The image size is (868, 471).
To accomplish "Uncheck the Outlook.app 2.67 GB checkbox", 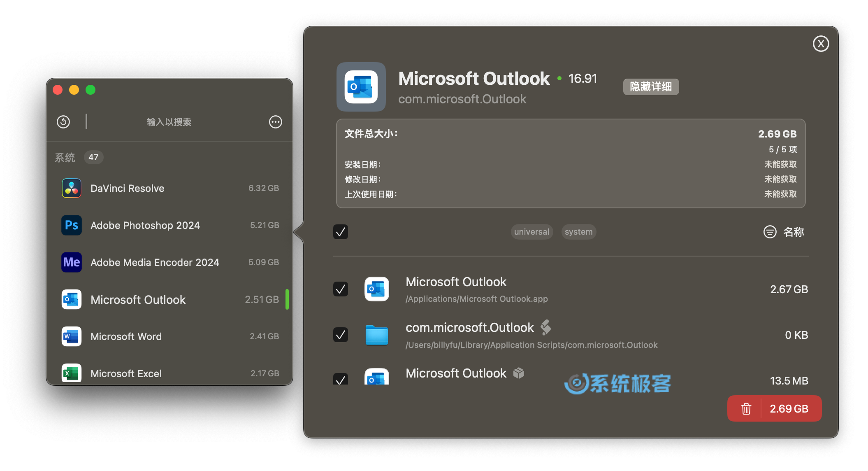I will click(341, 289).
